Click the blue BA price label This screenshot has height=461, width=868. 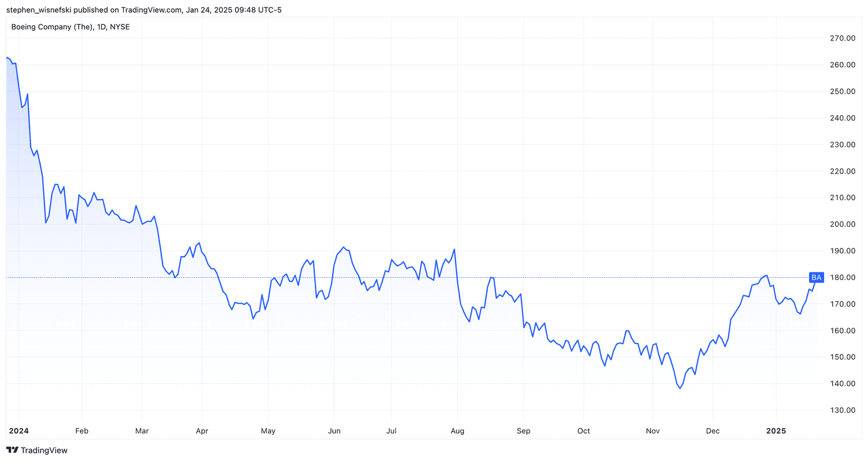pyautogui.click(x=816, y=277)
